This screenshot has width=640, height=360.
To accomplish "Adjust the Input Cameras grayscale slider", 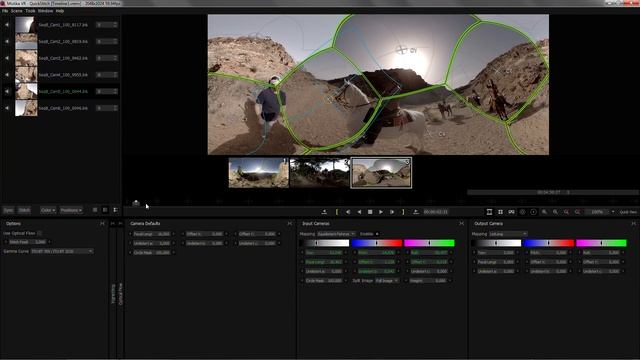I will tap(324, 243).
